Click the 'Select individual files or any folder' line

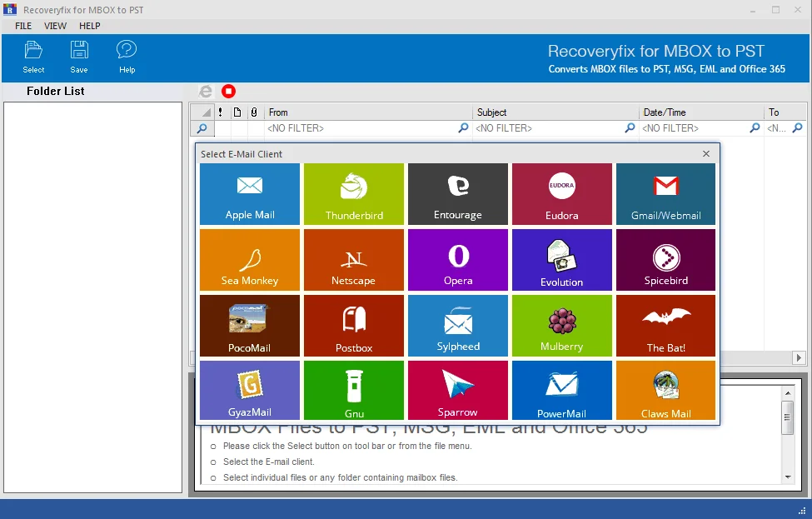point(341,477)
